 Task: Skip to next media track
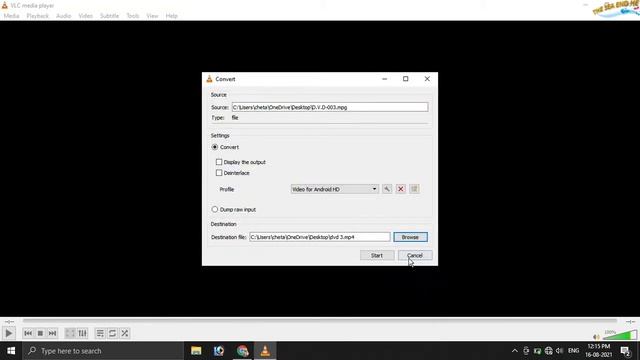click(52, 333)
